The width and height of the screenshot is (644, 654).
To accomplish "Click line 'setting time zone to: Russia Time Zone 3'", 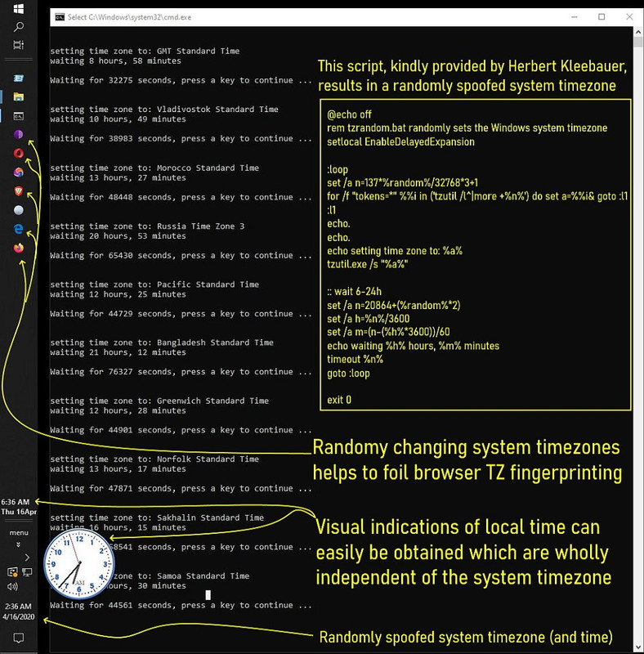I will [x=147, y=226].
